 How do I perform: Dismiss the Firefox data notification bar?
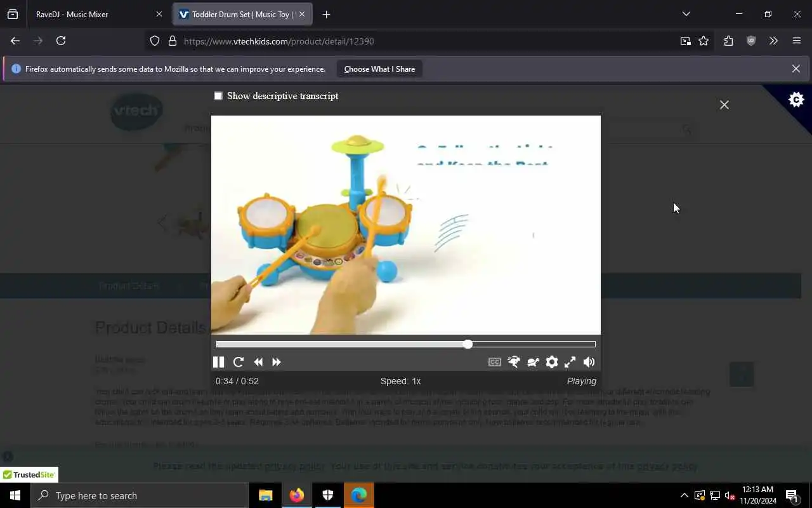[796, 69]
